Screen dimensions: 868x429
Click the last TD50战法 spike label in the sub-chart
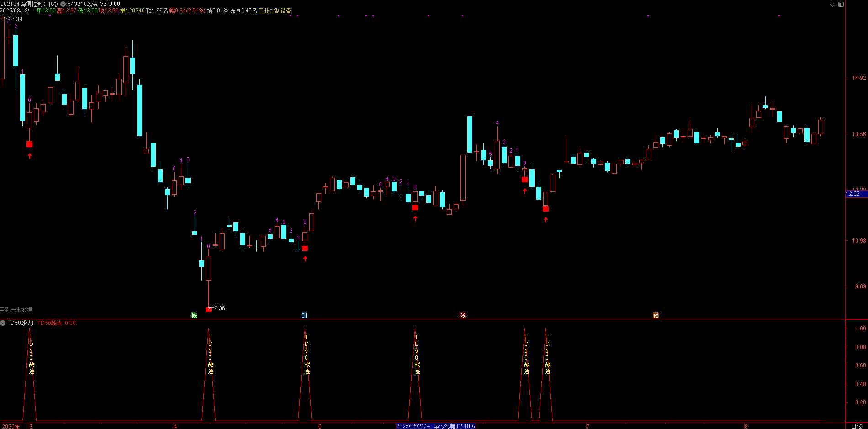pyautogui.click(x=547, y=355)
